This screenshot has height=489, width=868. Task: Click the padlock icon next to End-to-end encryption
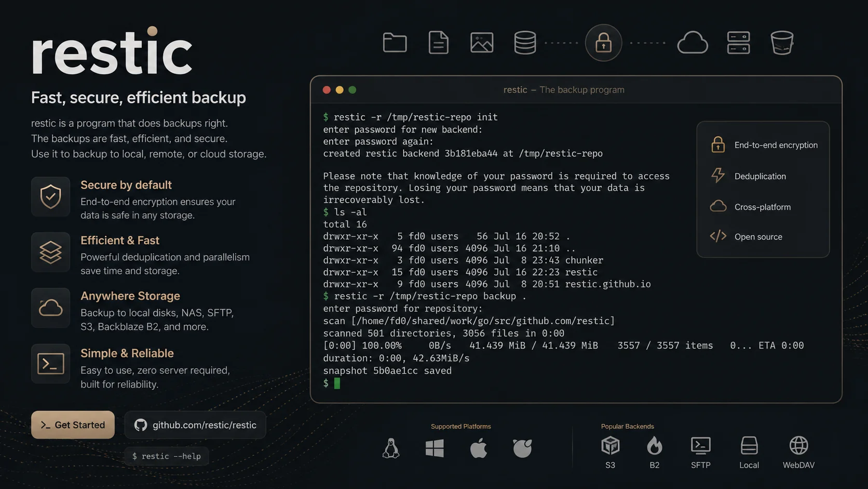(x=718, y=144)
